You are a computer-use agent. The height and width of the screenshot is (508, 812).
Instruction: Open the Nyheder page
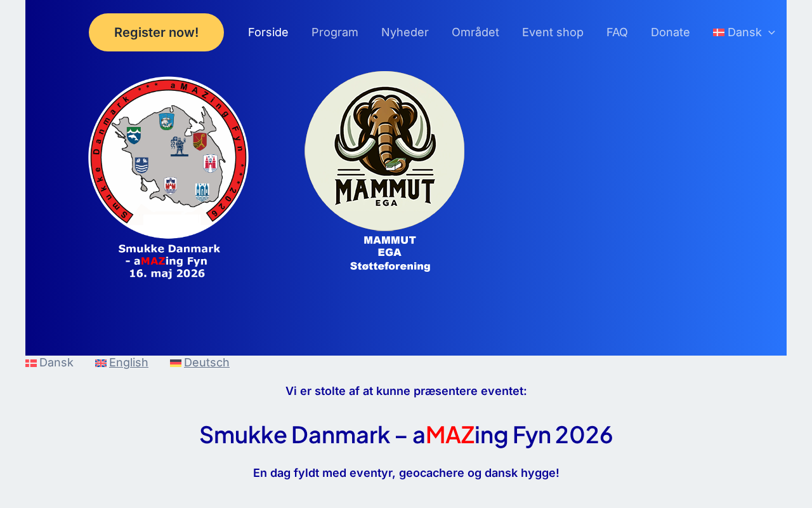tap(405, 32)
